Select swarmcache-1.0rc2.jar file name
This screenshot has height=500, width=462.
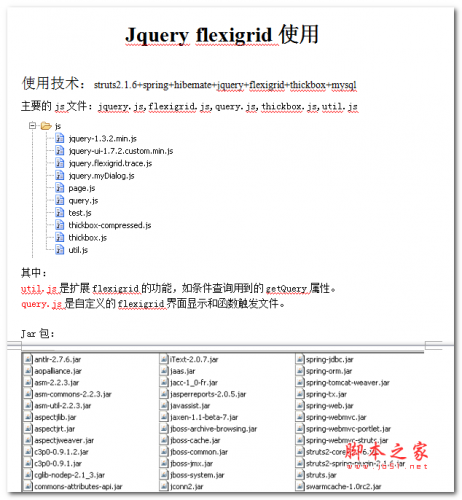(x=344, y=487)
